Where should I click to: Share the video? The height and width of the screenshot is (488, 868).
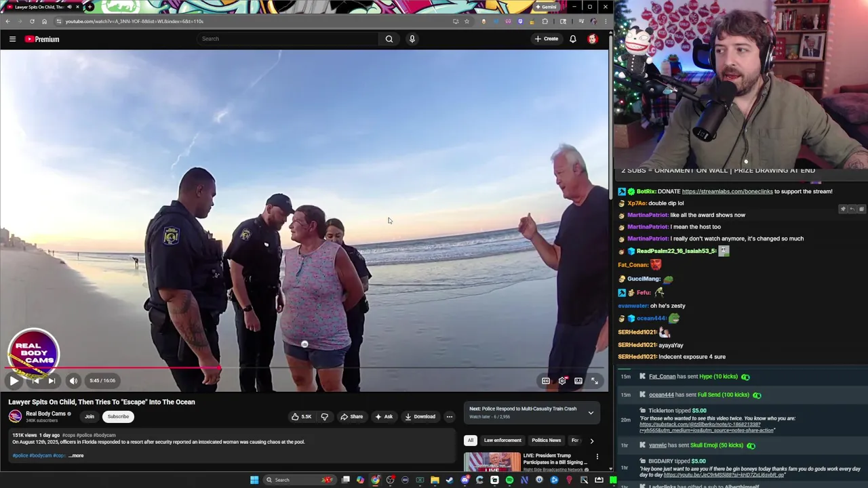coord(351,417)
